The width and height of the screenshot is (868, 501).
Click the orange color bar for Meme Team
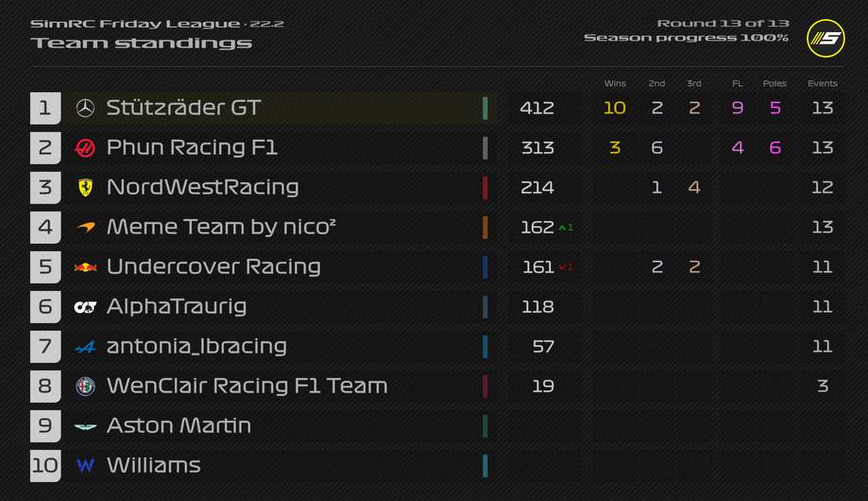[485, 227]
